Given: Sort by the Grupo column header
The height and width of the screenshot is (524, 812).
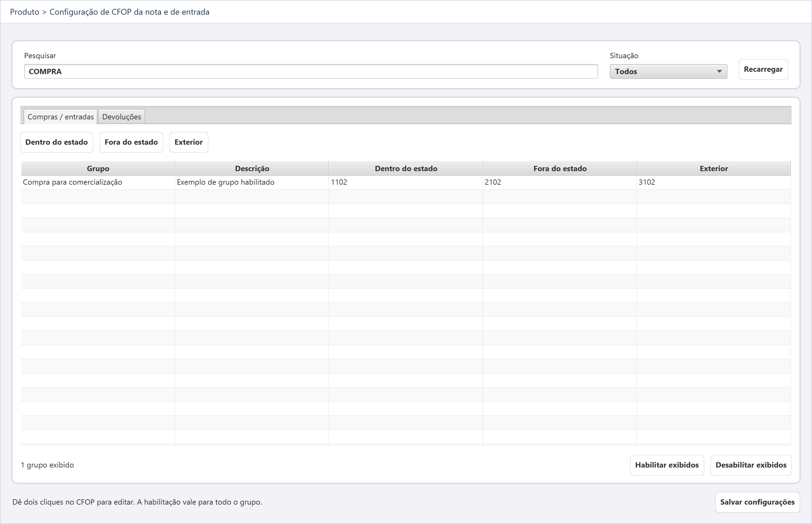Looking at the screenshot, I should tap(98, 168).
